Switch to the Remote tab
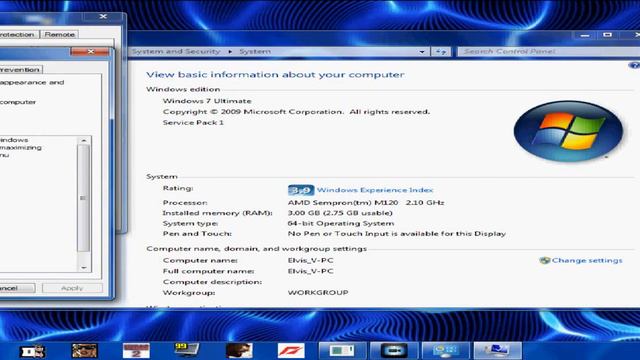 (x=60, y=35)
